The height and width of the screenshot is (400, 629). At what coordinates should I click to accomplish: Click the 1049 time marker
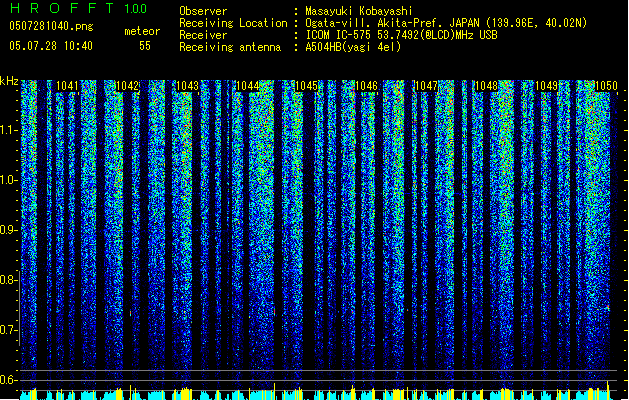click(546, 86)
